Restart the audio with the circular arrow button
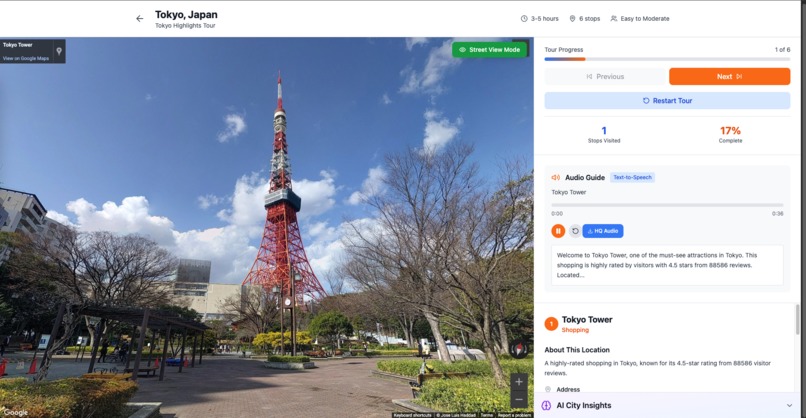 pyautogui.click(x=575, y=231)
